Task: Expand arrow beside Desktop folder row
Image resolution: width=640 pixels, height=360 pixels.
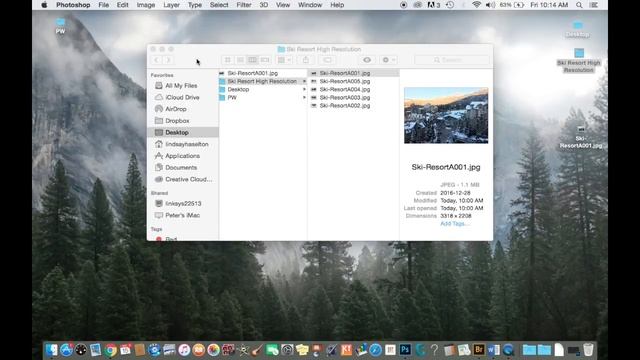Action: tap(304, 89)
